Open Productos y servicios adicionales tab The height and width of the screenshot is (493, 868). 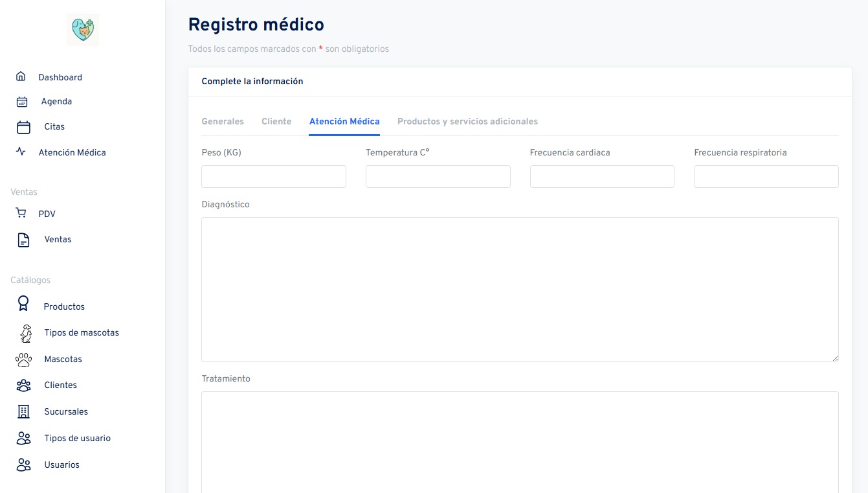coord(467,121)
